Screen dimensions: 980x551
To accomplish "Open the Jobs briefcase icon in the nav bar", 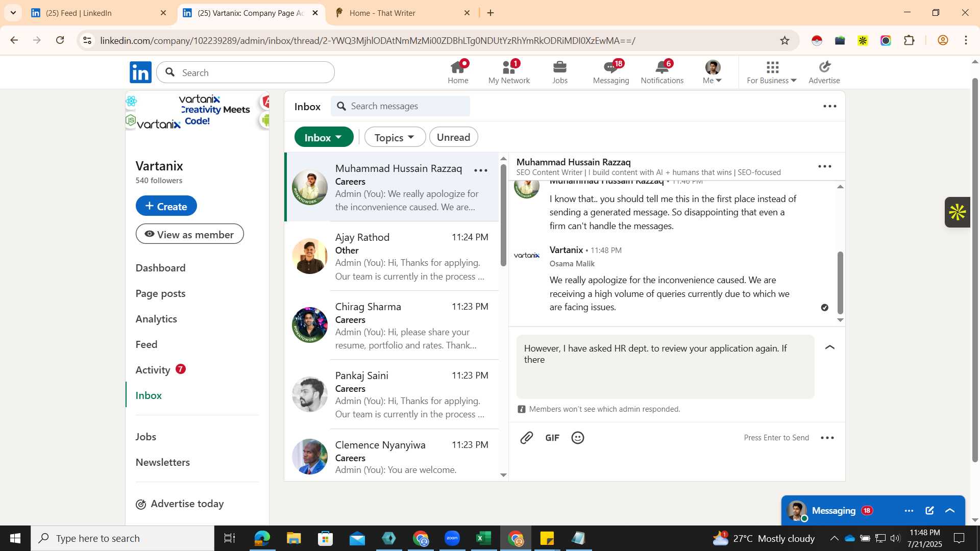I will 560,72.
